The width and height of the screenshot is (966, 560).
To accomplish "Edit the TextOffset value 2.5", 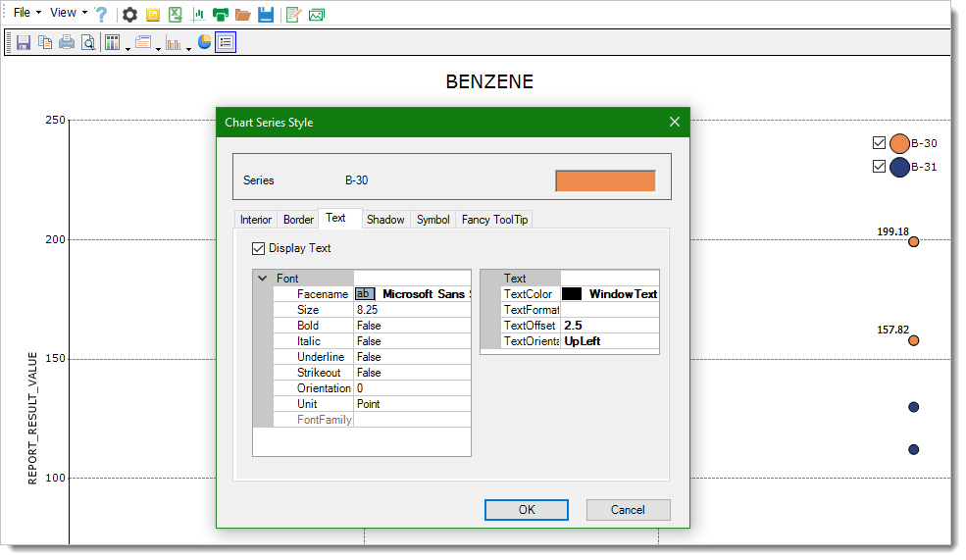I will (610, 326).
